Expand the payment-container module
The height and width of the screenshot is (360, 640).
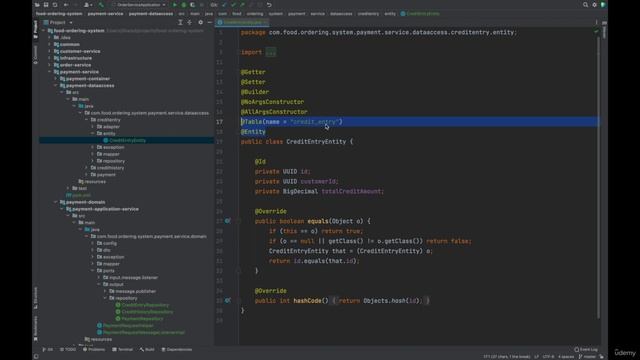click(x=56, y=79)
